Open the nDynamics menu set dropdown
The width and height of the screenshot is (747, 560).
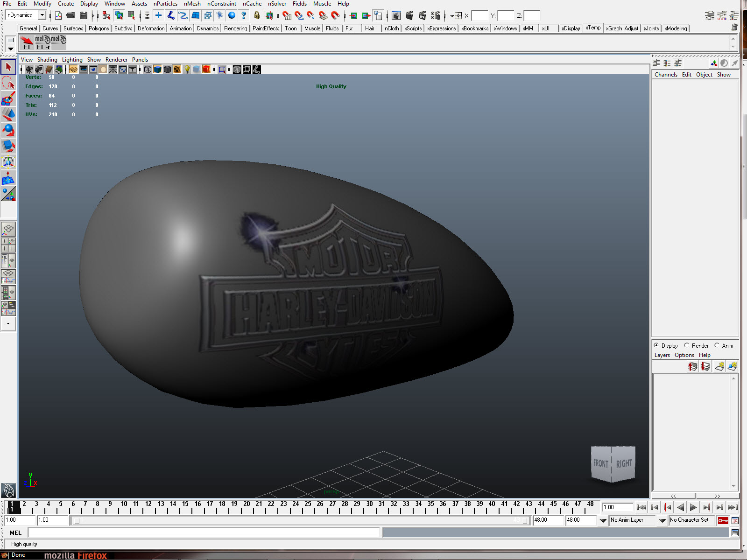click(x=42, y=15)
